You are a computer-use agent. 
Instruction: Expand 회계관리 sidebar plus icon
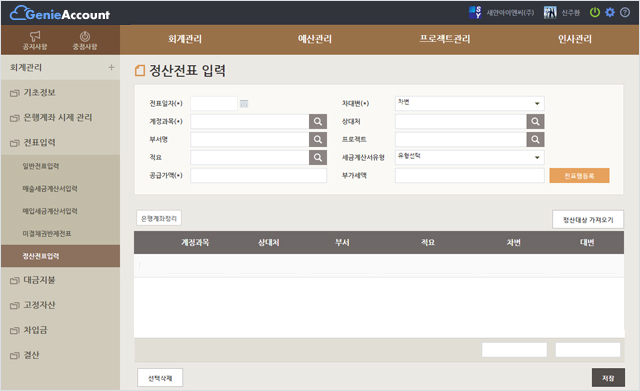pos(111,67)
